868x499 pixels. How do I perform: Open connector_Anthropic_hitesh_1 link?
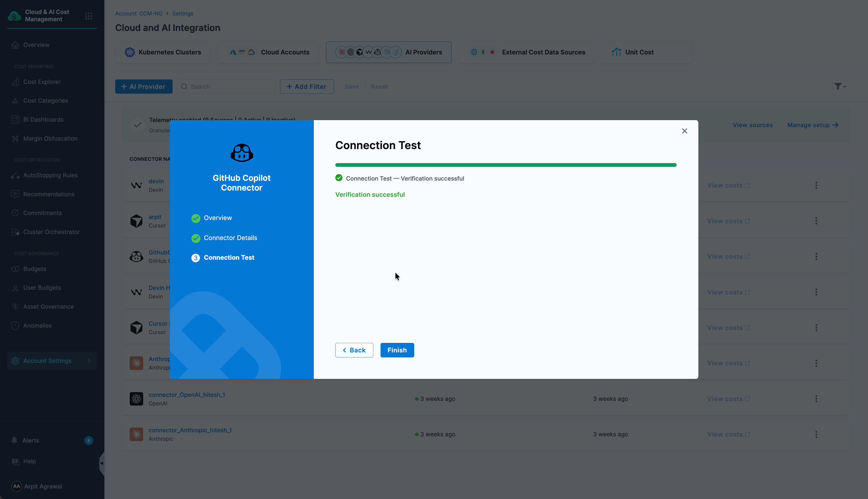pos(190,431)
